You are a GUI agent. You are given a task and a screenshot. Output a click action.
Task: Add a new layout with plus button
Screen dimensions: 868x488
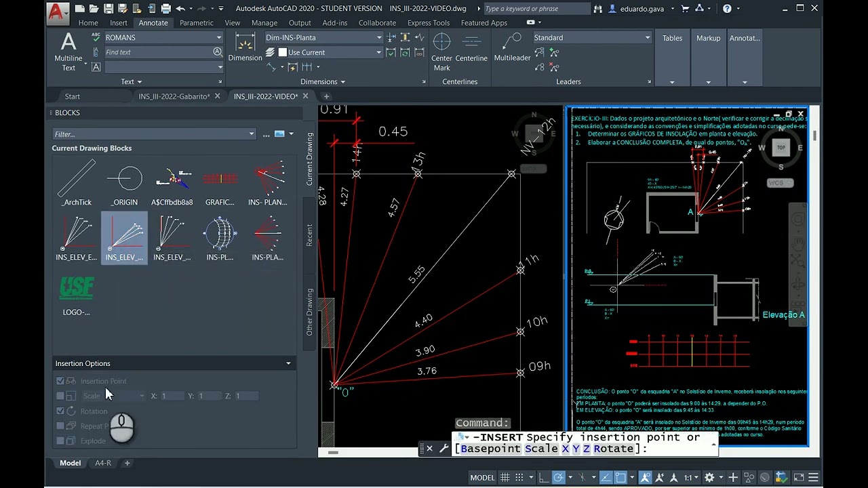[x=127, y=463]
